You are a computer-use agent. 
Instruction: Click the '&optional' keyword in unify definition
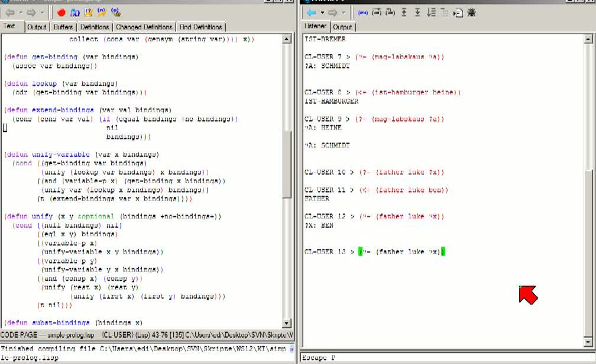click(96, 216)
